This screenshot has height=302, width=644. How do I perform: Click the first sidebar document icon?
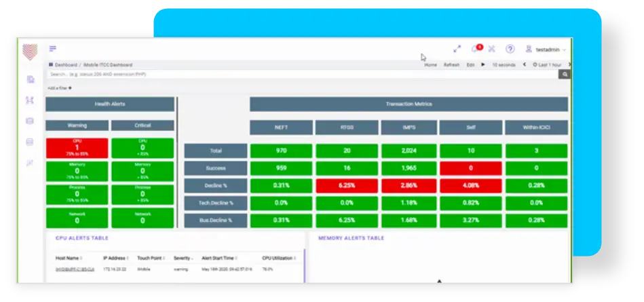pyautogui.click(x=30, y=79)
